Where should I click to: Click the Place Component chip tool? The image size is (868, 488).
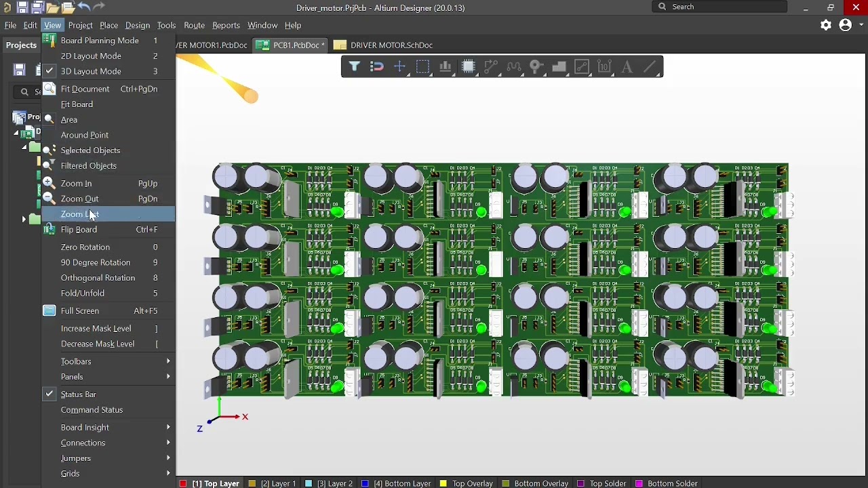tap(469, 66)
